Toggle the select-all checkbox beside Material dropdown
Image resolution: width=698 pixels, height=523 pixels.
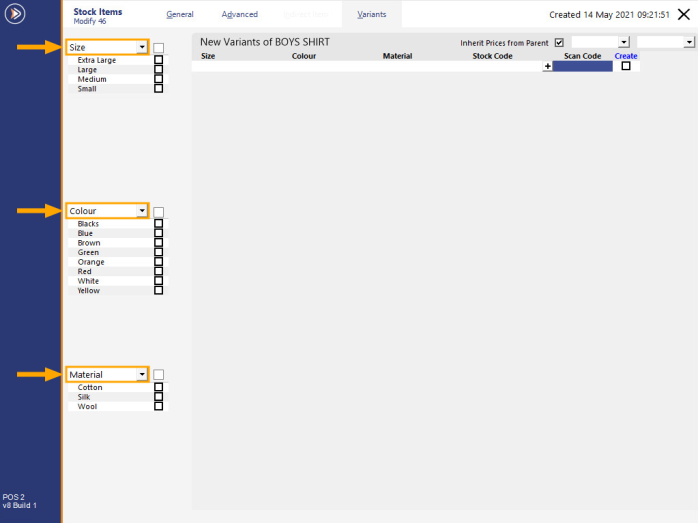click(x=158, y=375)
